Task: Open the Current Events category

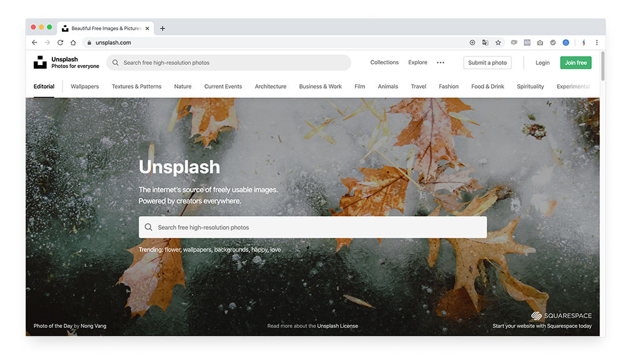Action: [223, 86]
